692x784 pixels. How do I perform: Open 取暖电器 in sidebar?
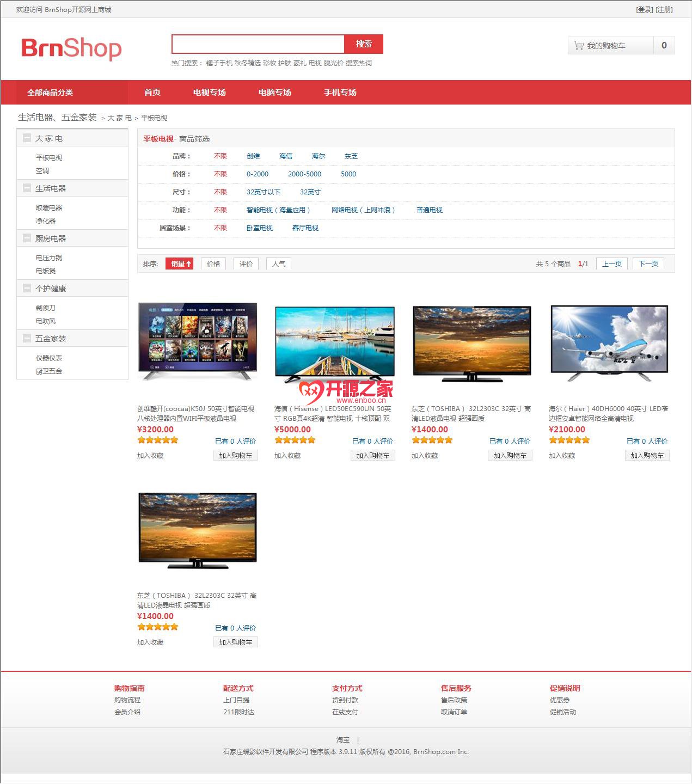[49, 208]
